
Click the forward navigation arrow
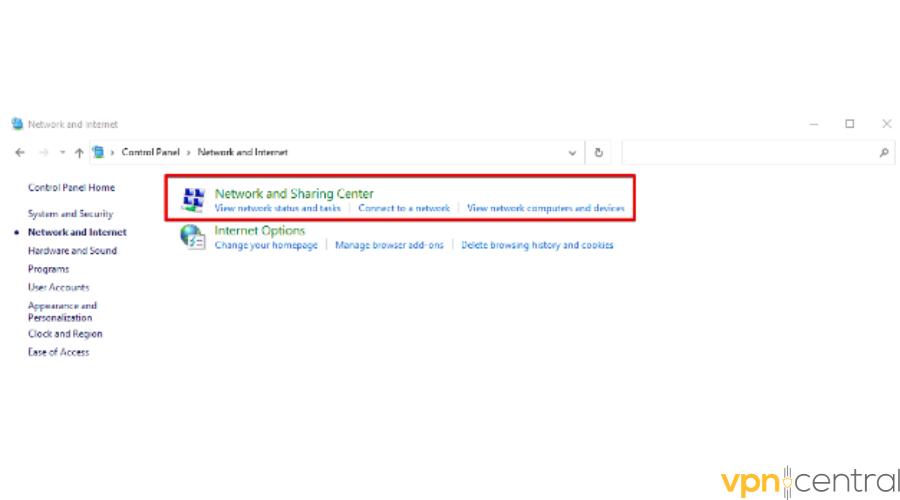point(44,153)
